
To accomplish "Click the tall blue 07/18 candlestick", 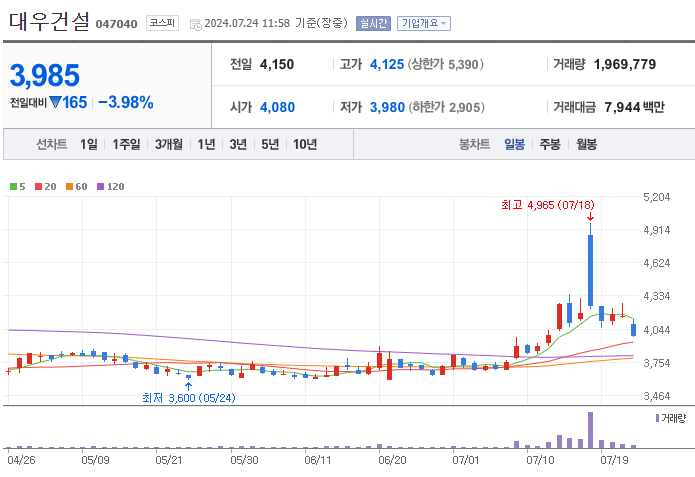I will tap(590, 270).
